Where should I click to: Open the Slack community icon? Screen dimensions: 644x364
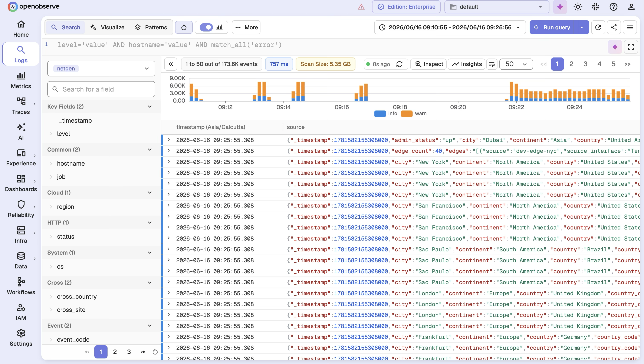click(595, 7)
